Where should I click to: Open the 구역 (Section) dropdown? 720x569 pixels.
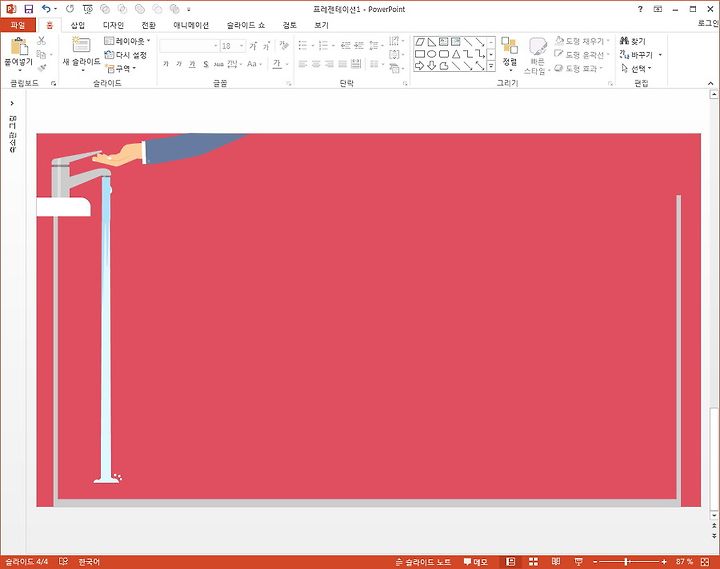pyautogui.click(x=121, y=68)
